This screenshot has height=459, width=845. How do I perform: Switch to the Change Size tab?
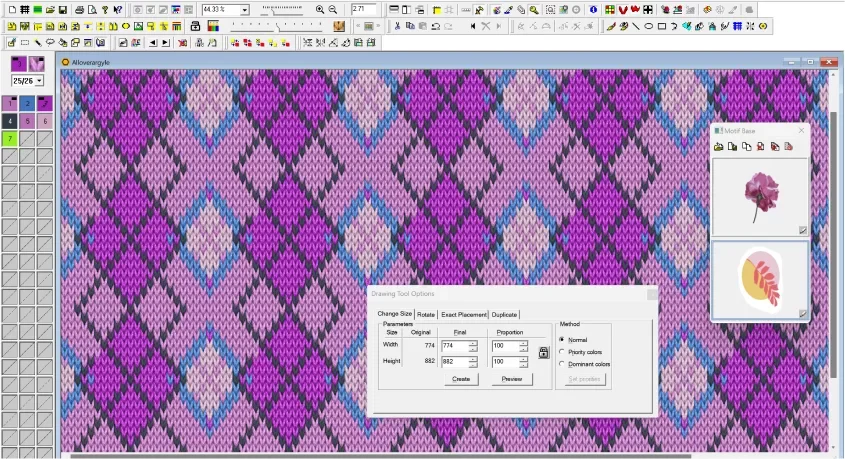pos(394,314)
